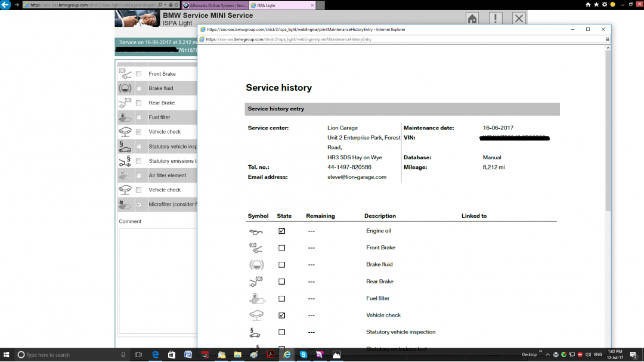This screenshot has height=362, width=644.
Task: Enable the Fuel filter checkbox in left panel
Action: [139, 117]
